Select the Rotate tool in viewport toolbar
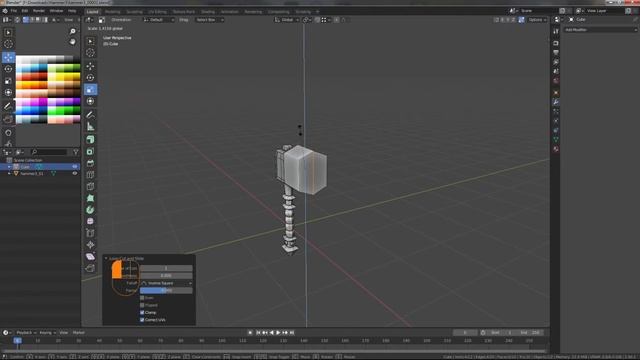This screenshot has height=360, width=640. point(90,78)
